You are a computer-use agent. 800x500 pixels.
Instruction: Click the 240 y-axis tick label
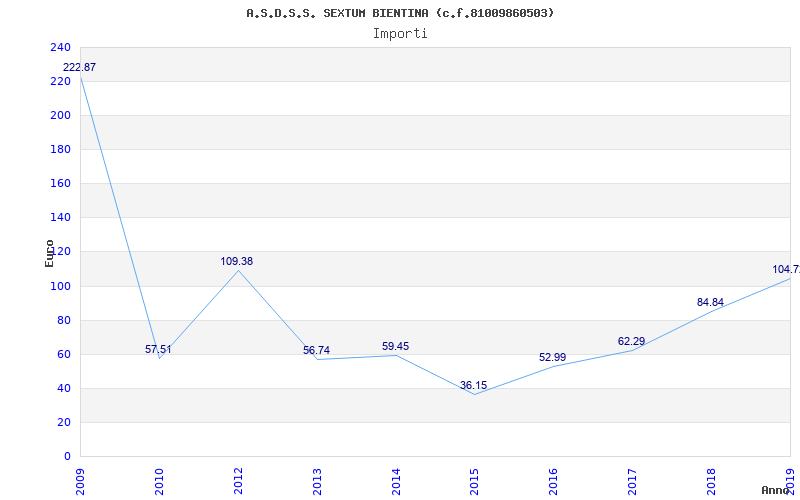pos(60,47)
